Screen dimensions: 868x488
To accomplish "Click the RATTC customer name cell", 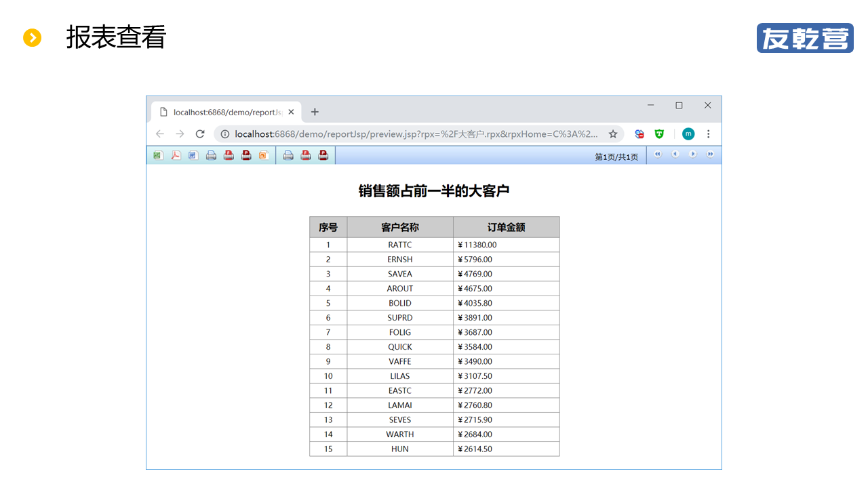I will point(400,245).
